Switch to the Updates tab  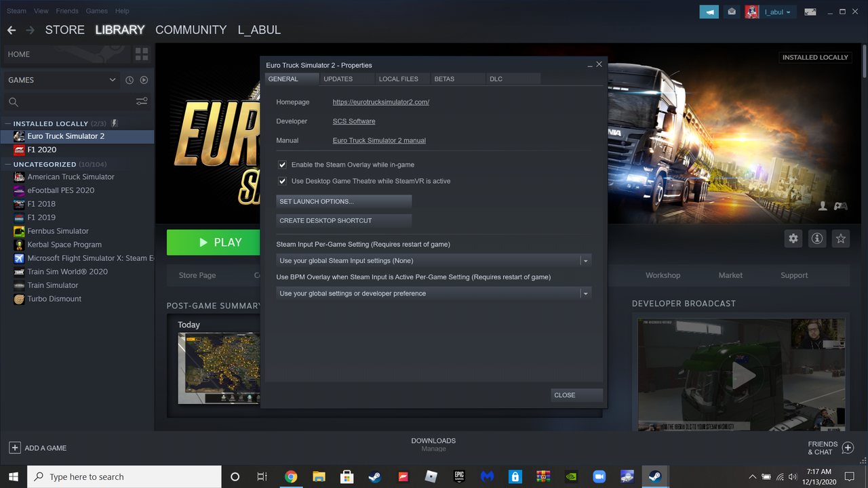[x=347, y=79]
